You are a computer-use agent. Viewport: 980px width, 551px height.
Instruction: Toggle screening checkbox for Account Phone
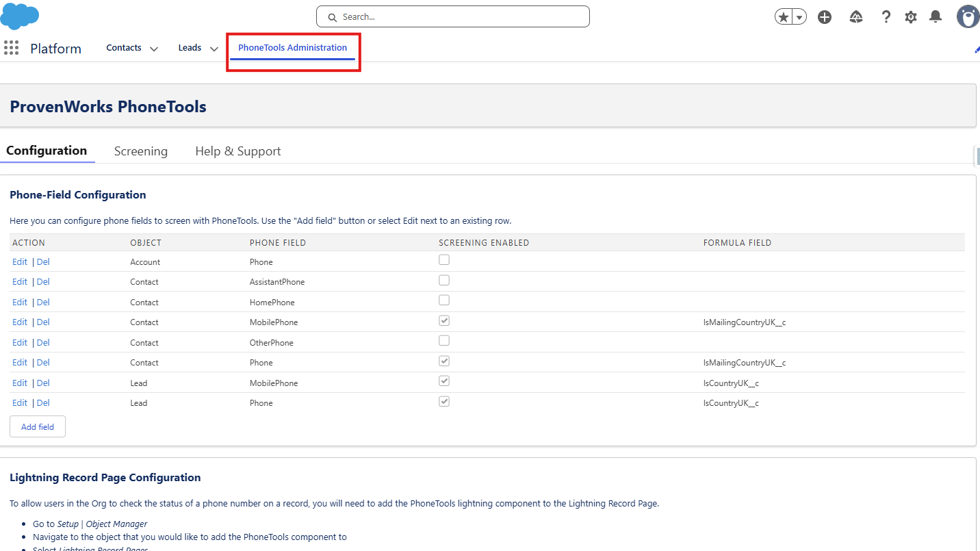click(x=444, y=260)
